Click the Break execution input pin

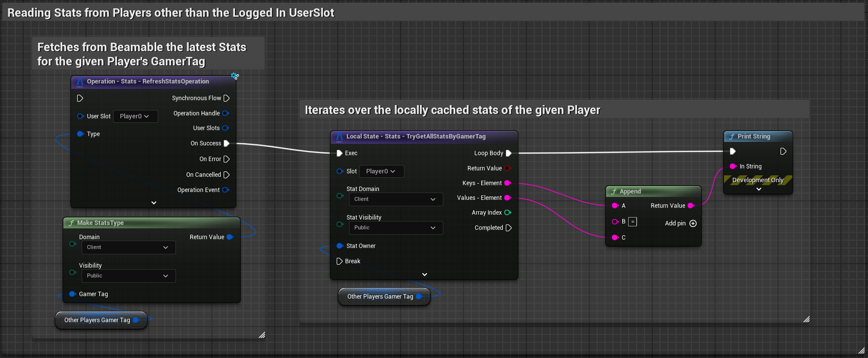click(340, 261)
